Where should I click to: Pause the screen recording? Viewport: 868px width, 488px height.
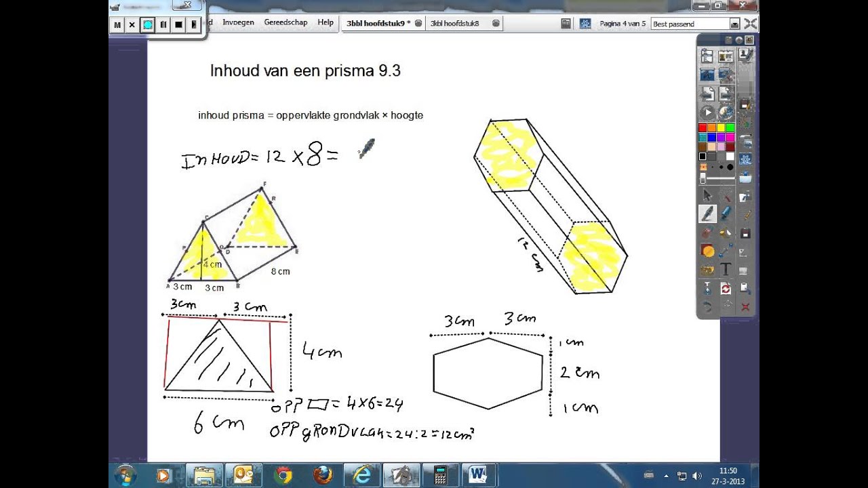(163, 24)
